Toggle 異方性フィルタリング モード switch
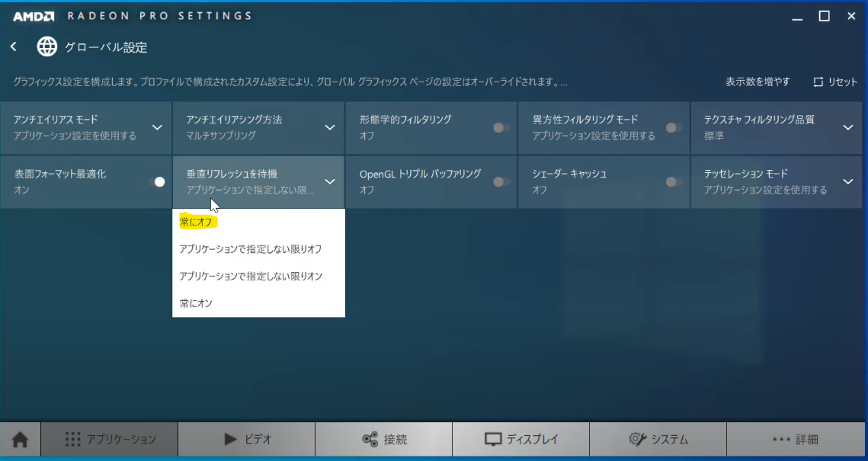 tap(674, 128)
